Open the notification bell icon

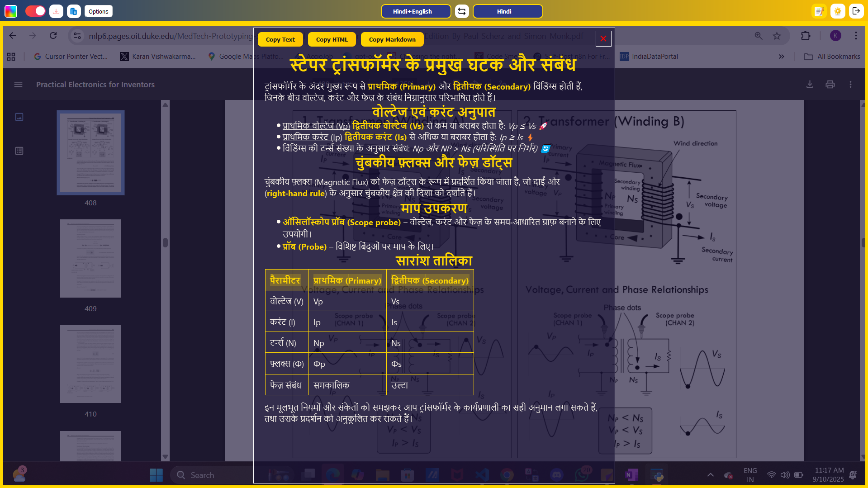click(x=853, y=475)
